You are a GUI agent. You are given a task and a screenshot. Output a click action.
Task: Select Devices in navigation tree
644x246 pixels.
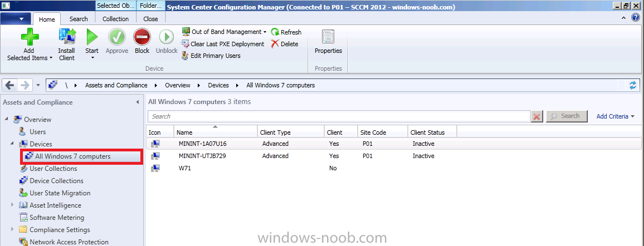(41, 144)
